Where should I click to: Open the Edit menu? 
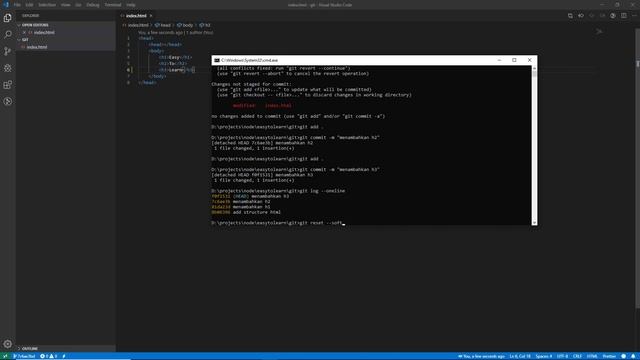coord(29,5)
